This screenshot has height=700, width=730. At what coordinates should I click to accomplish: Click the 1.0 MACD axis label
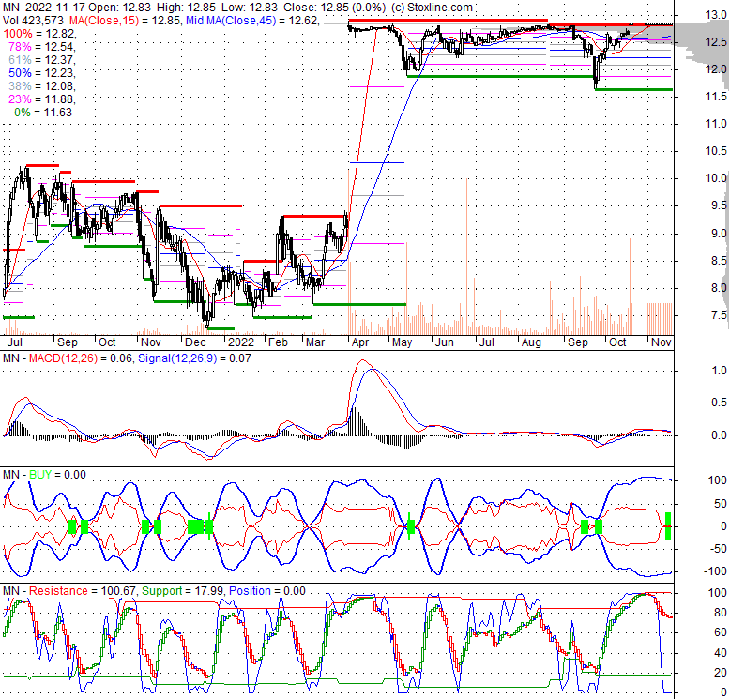tap(720, 371)
